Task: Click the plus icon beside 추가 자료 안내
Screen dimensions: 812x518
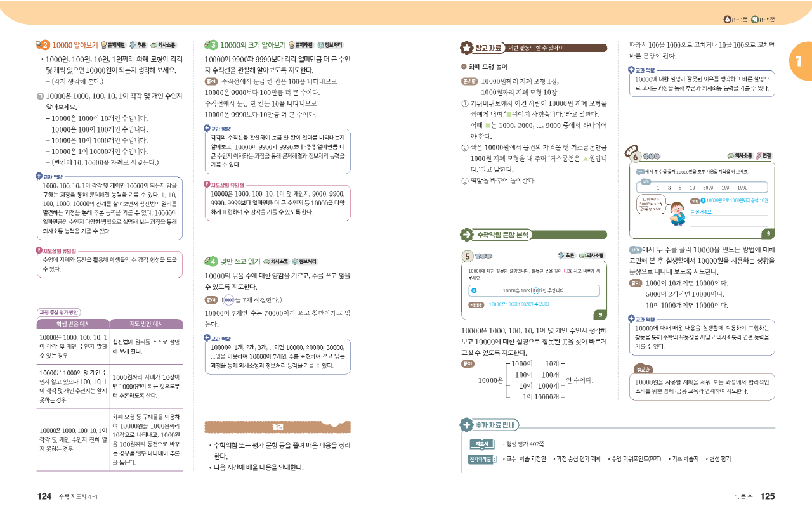Action: coord(466,425)
